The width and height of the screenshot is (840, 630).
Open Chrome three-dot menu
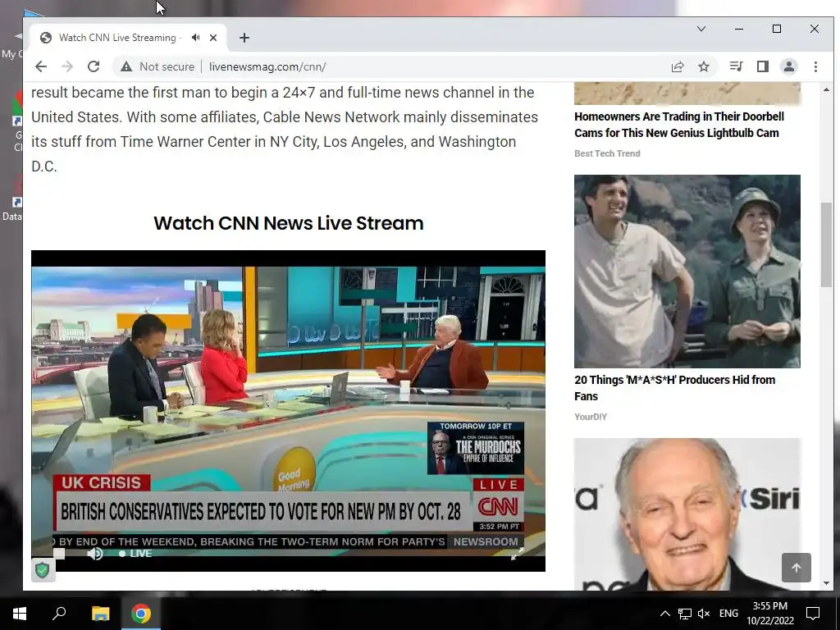point(816,66)
